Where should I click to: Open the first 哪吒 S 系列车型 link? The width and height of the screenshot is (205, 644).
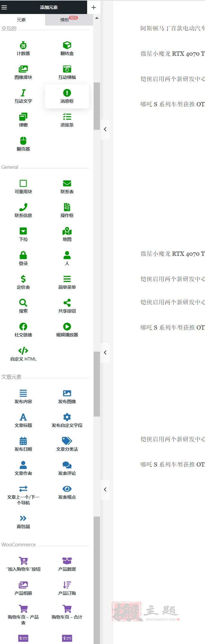[172, 104]
